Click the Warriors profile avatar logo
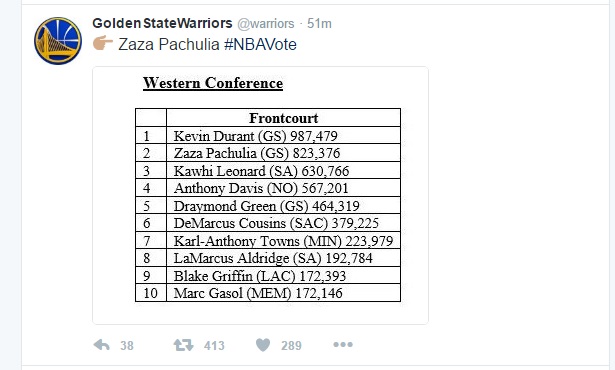Image resolution: width=615 pixels, height=370 pixels. pyautogui.click(x=58, y=41)
